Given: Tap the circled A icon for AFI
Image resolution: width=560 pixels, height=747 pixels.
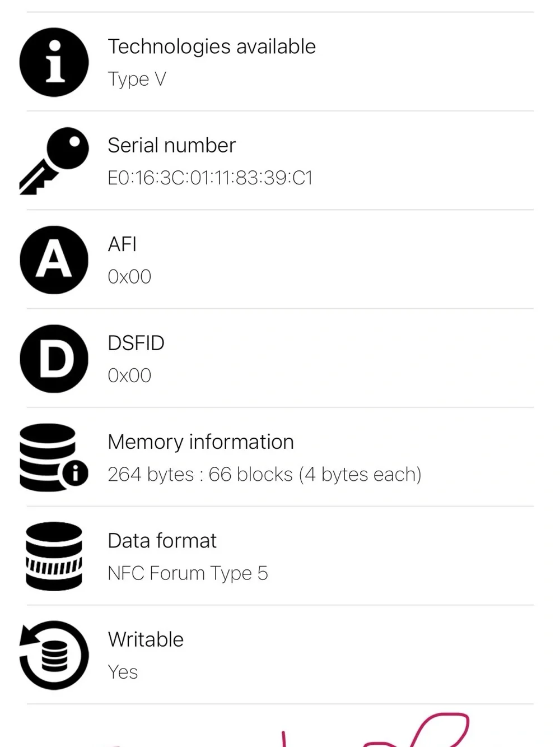Looking at the screenshot, I should coord(54,260).
